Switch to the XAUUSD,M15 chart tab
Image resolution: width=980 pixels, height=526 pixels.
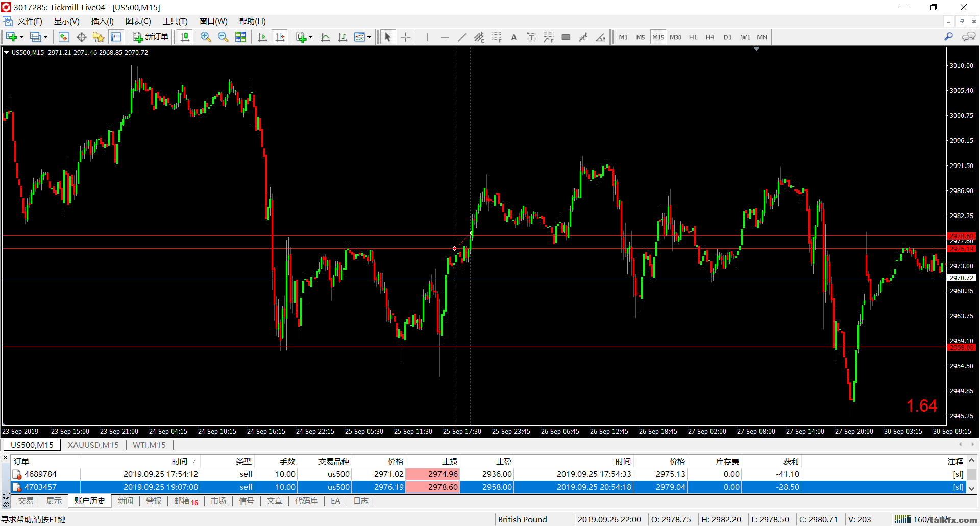pyautogui.click(x=93, y=445)
